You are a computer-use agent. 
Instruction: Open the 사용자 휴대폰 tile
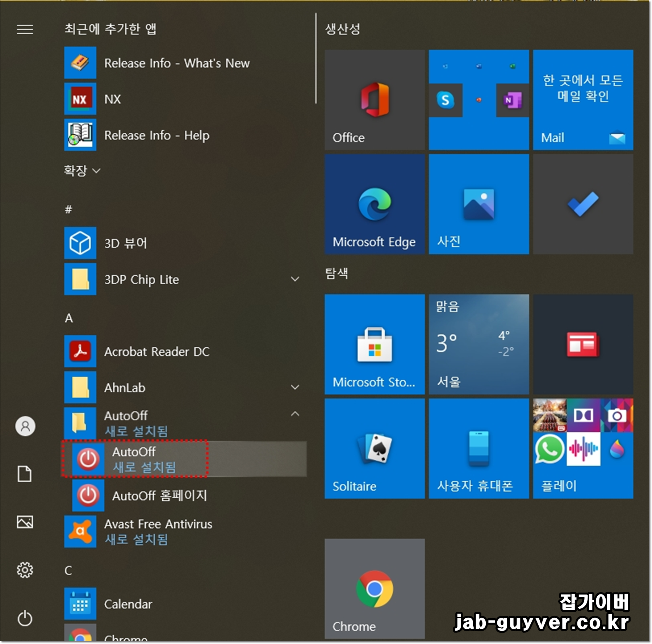(x=479, y=448)
